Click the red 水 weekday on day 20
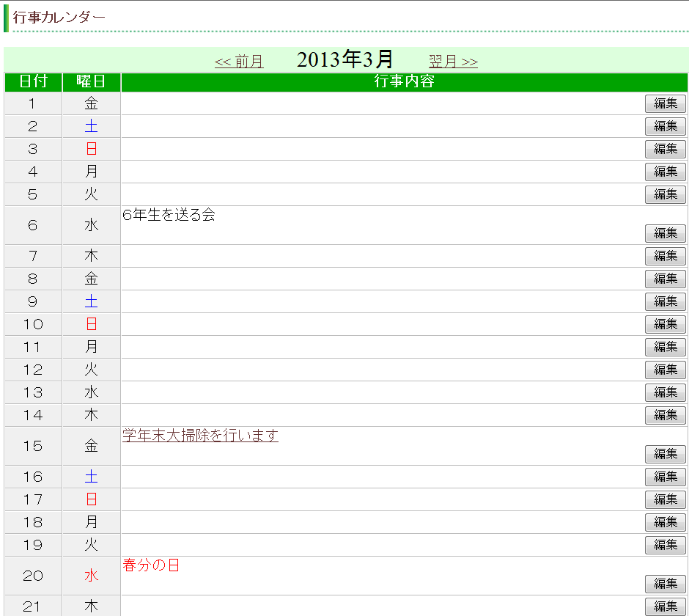 pyautogui.click(x=92, y=576)
